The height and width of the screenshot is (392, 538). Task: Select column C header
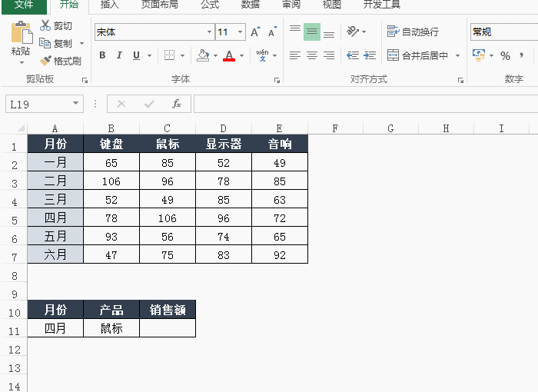tap(167, 128)
